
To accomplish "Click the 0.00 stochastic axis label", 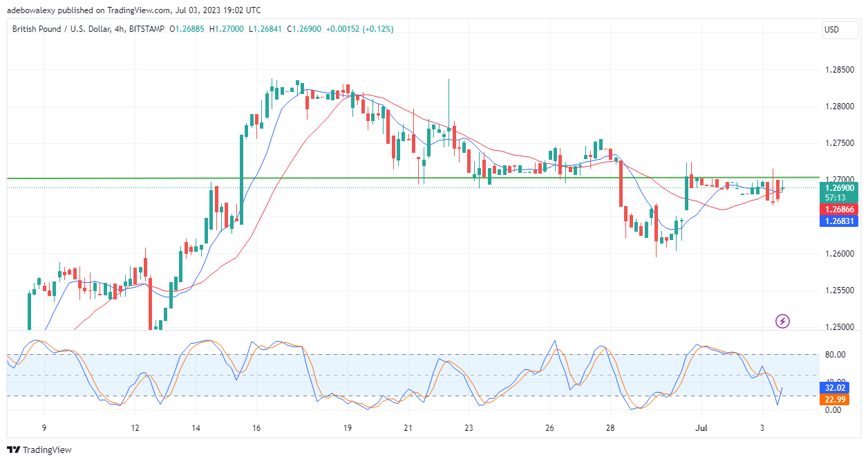I will (834, 409).
